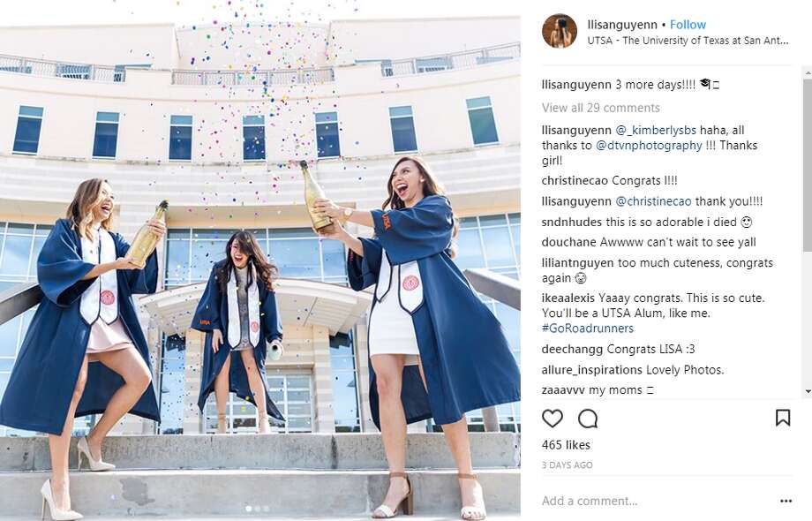Image resolution: width=812 pixels, height=521 pixels.
Task: Expand View all 29 comments
Action: (x=601, y=108)
